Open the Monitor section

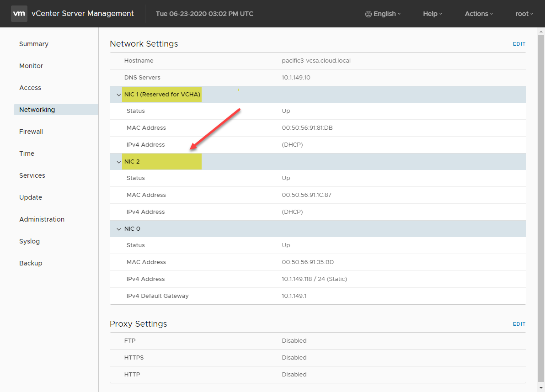click(31, 66)
